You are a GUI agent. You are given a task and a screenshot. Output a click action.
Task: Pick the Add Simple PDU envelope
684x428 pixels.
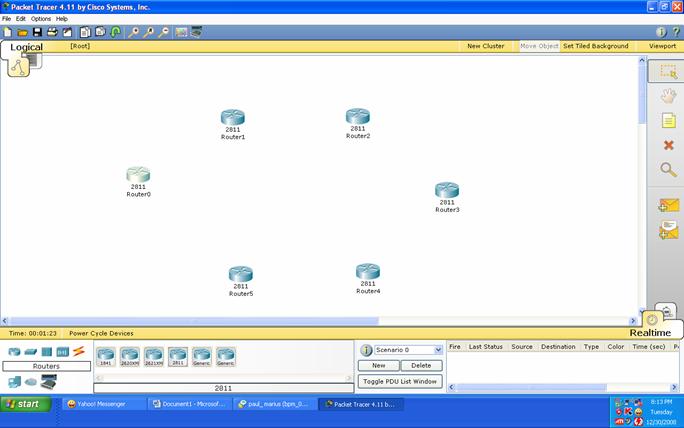667,205
